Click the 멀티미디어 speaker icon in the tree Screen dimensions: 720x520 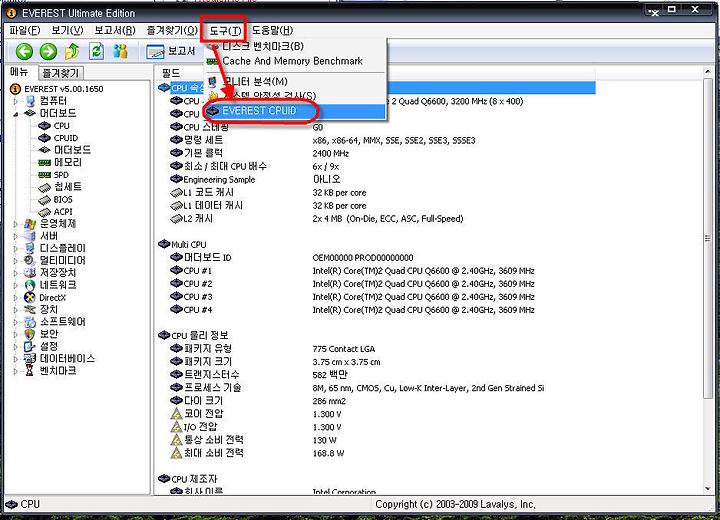click(x=30, y=260)
